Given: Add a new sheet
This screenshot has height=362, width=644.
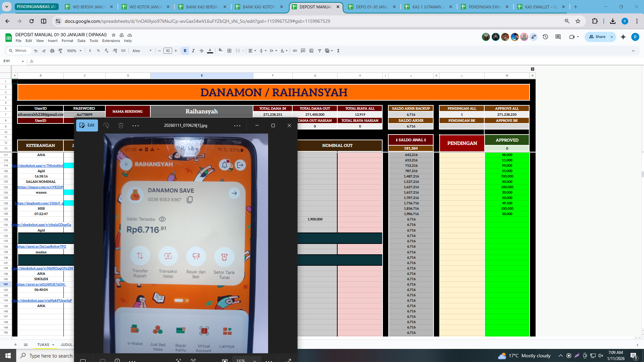Looking at the screenshot, I should 15,345.
